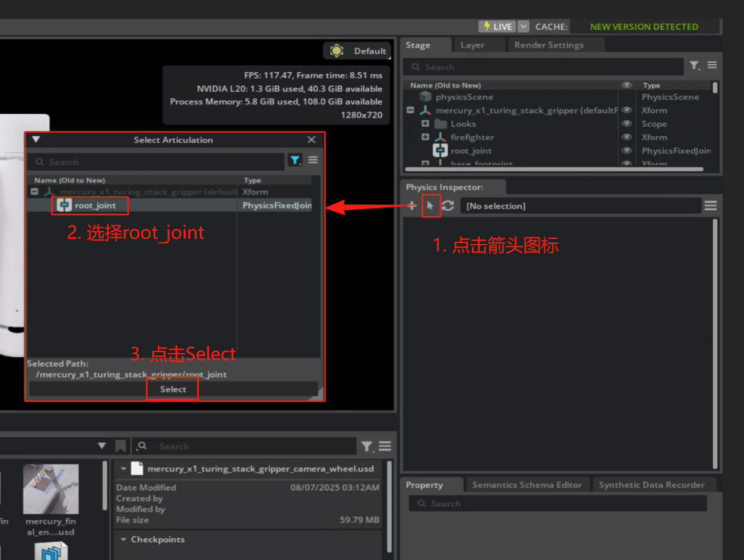Screen dimensions: 744x560
Task: Click the refresh icon in Physics Inspector
Action: [x=448, y=206]
